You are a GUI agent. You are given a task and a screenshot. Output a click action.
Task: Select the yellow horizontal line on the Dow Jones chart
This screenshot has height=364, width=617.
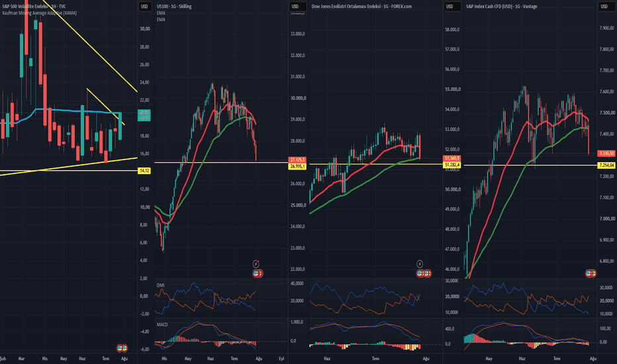tap(376, 163)
